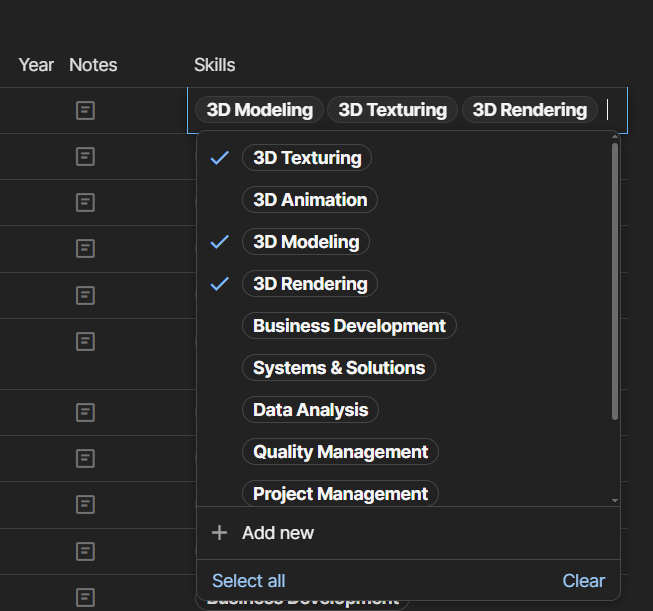Click the plus icon beside Add new
This screenshot has width=653, height=611.
click(x=220, y=533)
